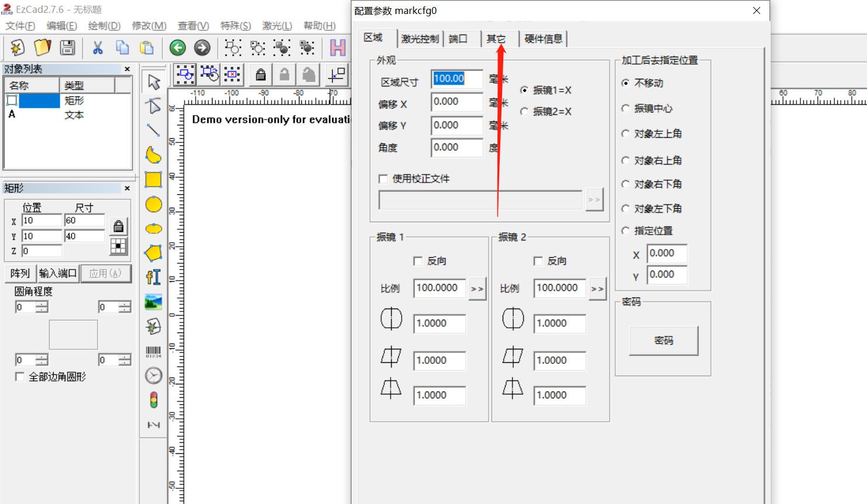This screenshot has width=867, height=504.
Task: Select the text drawing tool
Action: point(154,278)
